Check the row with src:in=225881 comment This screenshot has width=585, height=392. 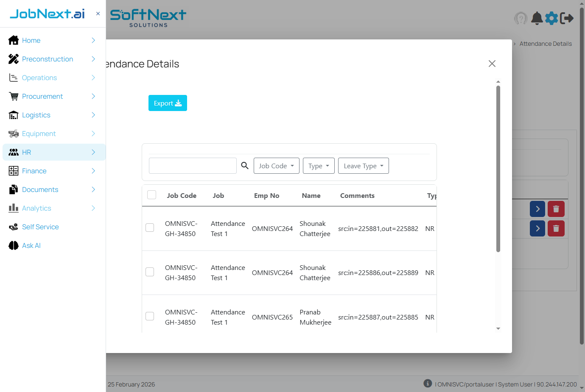150,228
